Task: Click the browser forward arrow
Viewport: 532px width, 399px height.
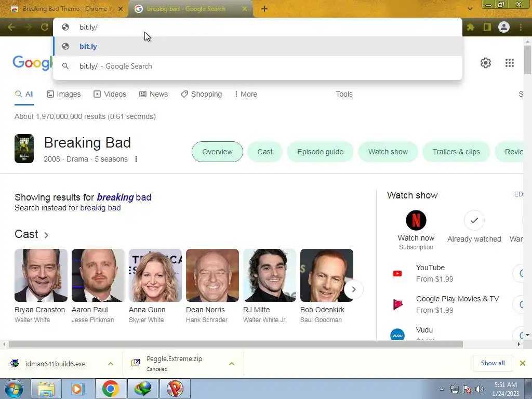Action: [28, 27]
